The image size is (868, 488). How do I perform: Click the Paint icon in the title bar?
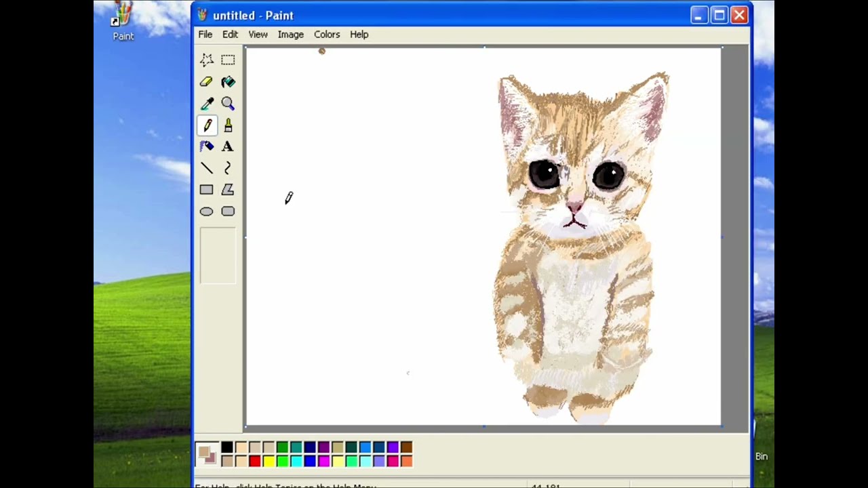coord(203,15)
